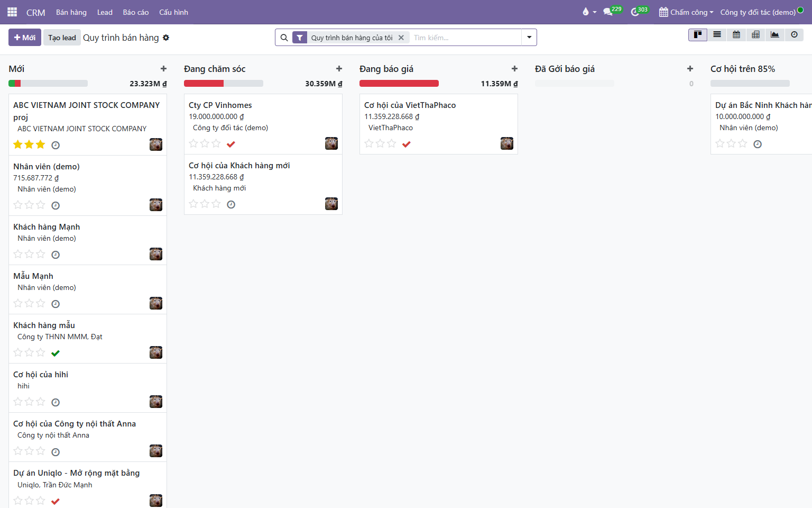Open the debug droplet menu
The width and height of the screenshot is (812, 508).
pos(588,12)
